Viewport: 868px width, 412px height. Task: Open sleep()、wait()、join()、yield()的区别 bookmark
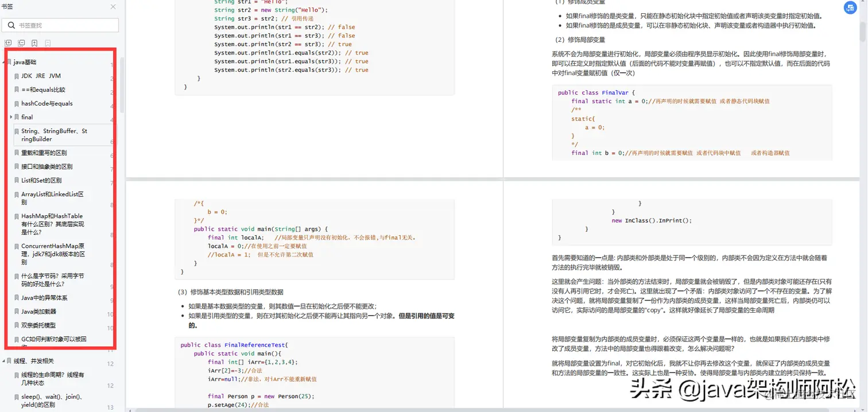pyautogui.click(x=53, y=401)
